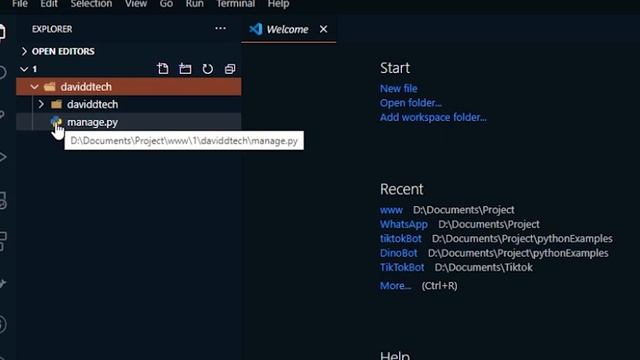Viewport: 640px width, 360px height.
Task: Open the Run menu
Action: [x=195, y=4]
